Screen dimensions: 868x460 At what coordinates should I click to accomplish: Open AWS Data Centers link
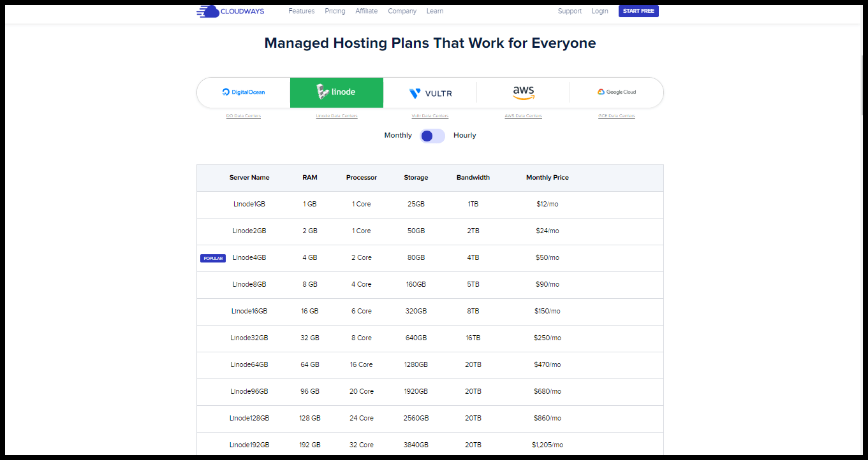click(x=523, y=116)
